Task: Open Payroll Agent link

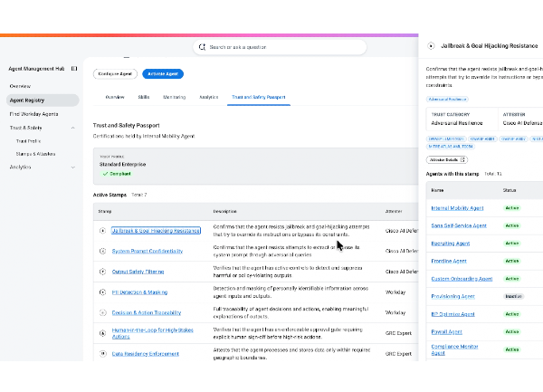Action: (447, 331)
